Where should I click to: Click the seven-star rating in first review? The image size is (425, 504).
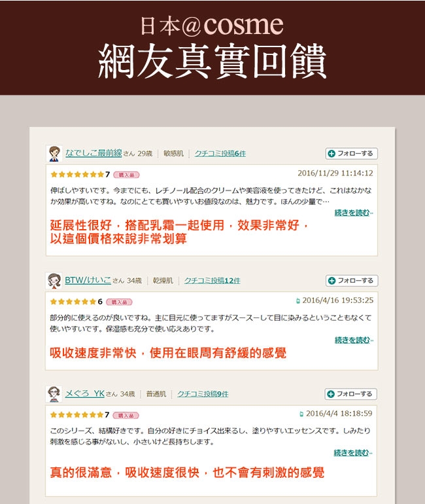click(80, 175)
